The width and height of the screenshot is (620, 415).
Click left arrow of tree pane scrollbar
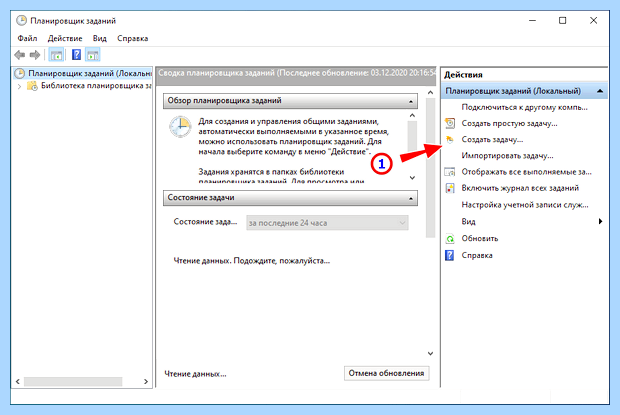point(18,381)
